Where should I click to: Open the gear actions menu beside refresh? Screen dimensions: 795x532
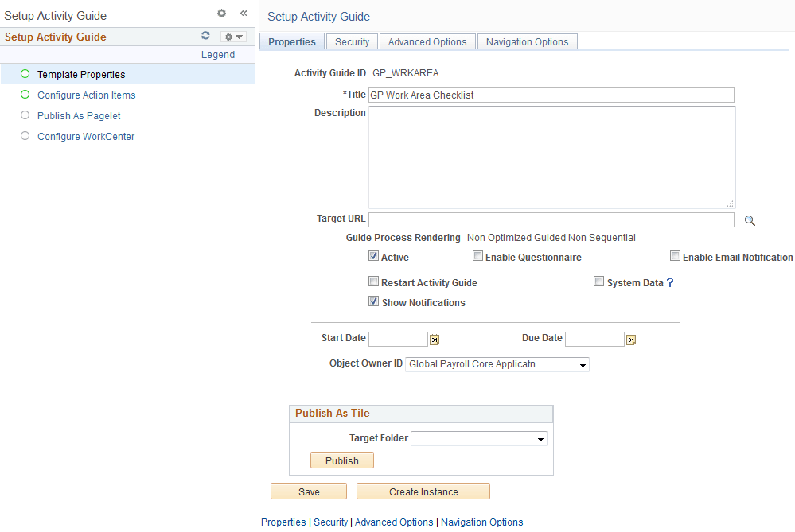[232, 36]
